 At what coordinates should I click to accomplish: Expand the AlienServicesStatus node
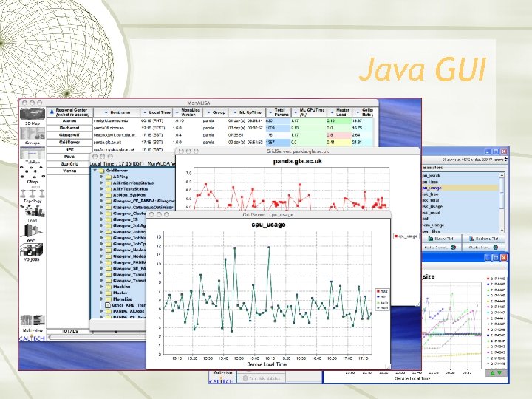[102, 183]
